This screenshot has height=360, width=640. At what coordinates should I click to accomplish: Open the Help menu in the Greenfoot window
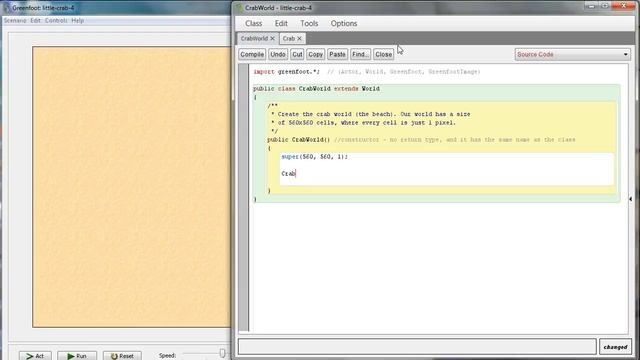pyautogui.click(x=78, y=20)
